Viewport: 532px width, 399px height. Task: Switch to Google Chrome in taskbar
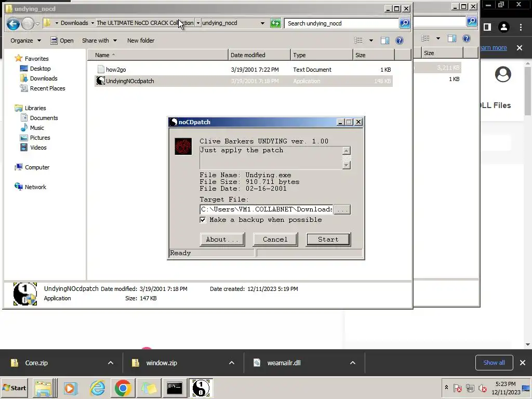click(x=123, y=388)
